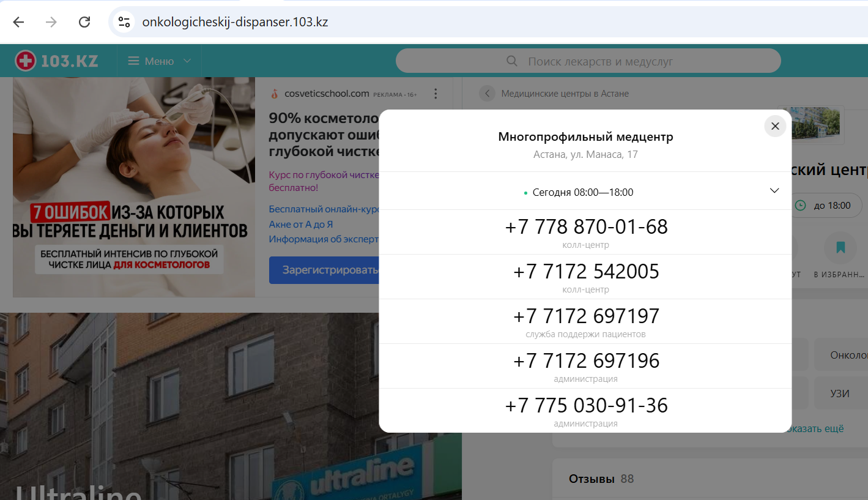868x500 pixels.
Task: Click Сегодня 08:00—18:00 schedule text
Action: point(582,192)
